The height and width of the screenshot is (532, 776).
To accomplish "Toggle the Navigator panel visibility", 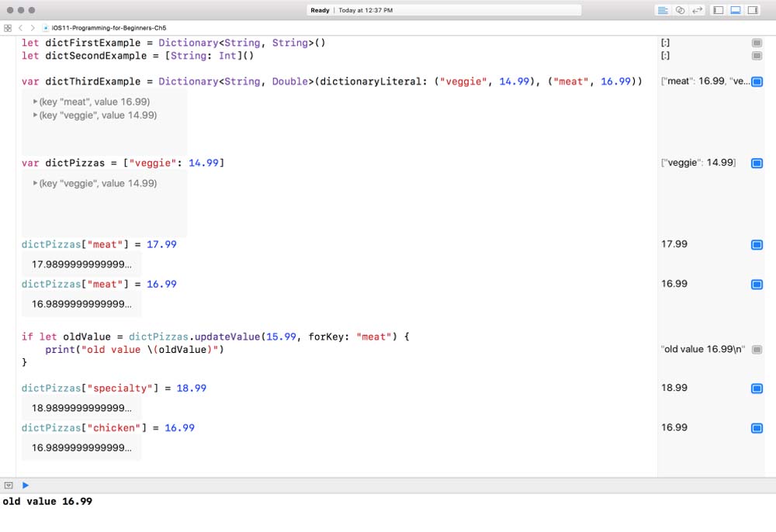I will 718,10.
